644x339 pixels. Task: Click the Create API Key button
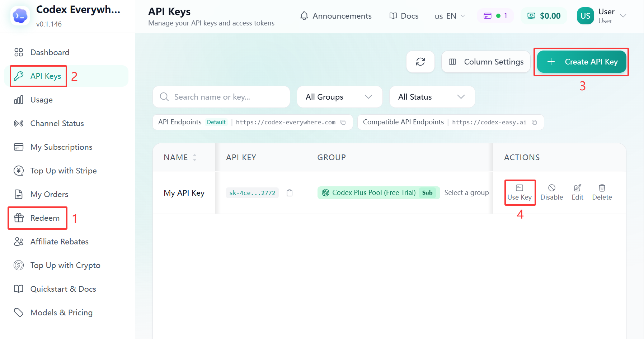click(582, 62)
